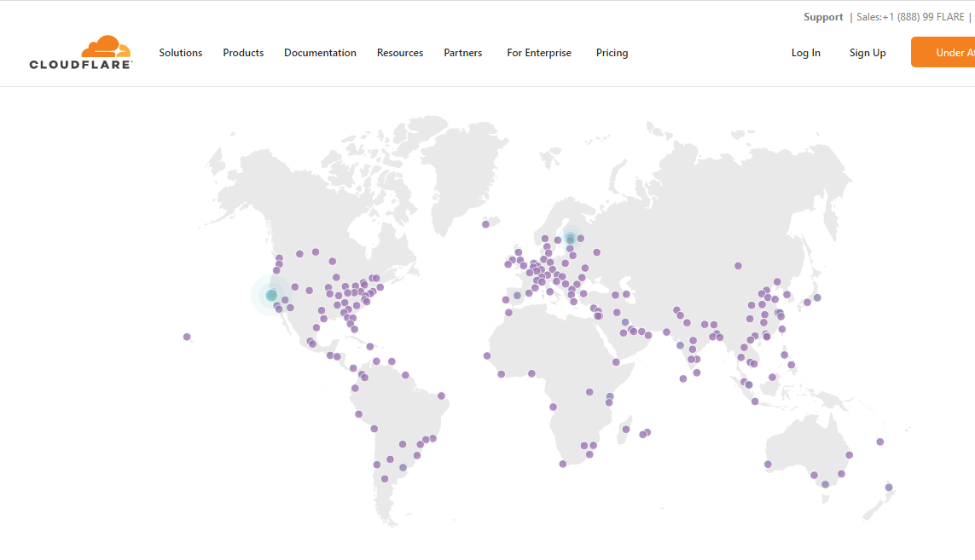
Task: Click the New Zealand data center dot
Action: coord(889,488)
